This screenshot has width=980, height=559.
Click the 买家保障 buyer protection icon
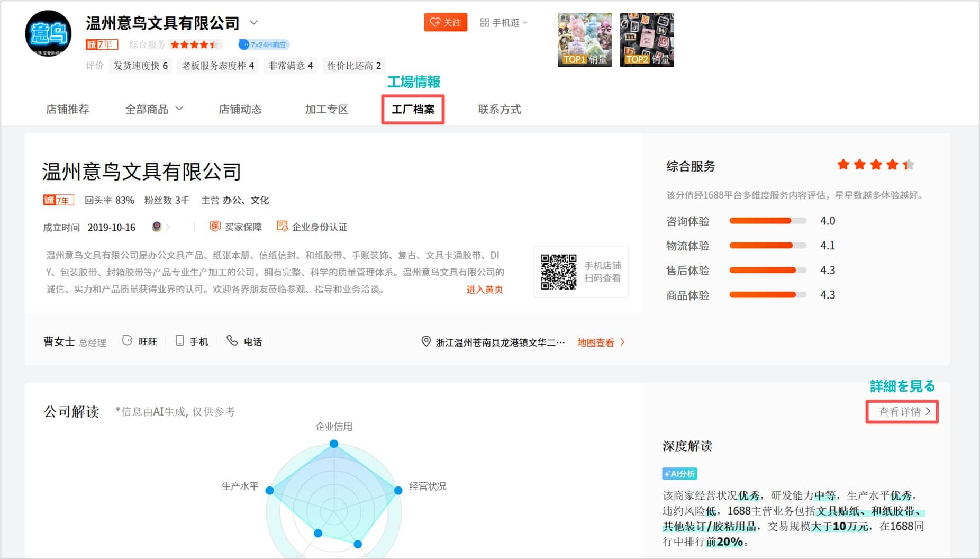[215, 227]
